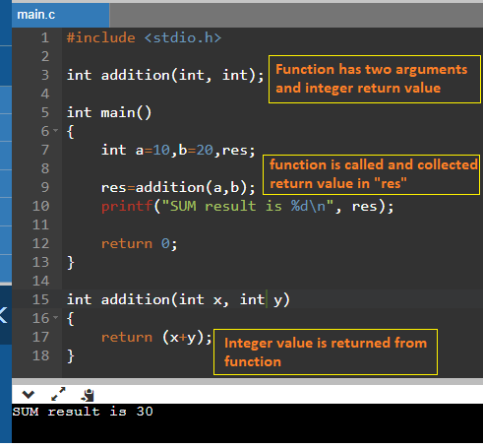The image size is (483, 448).
Task: Click the '#include <stdio.h>' line
Action: point(144,37)
